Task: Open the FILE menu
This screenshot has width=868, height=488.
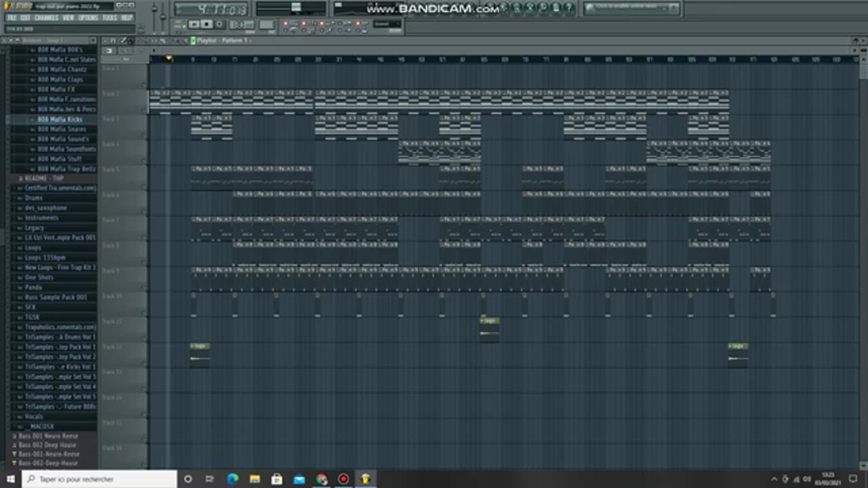Action: pyautogui.click(x=12, y=18)
